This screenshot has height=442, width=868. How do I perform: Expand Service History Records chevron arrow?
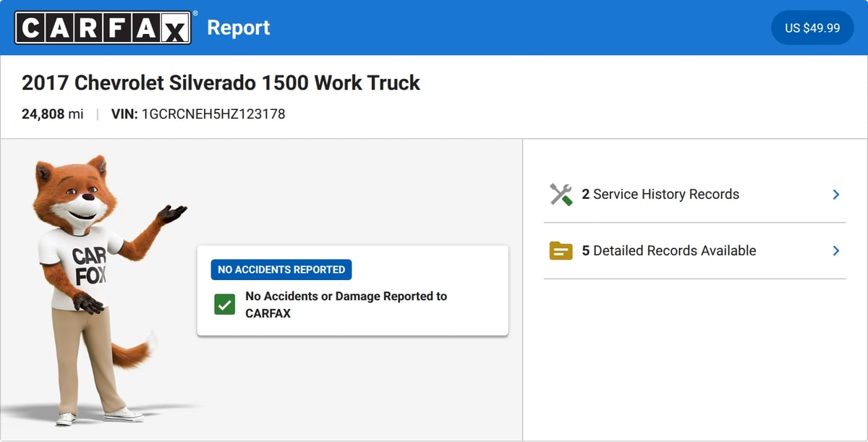point(836,194)
